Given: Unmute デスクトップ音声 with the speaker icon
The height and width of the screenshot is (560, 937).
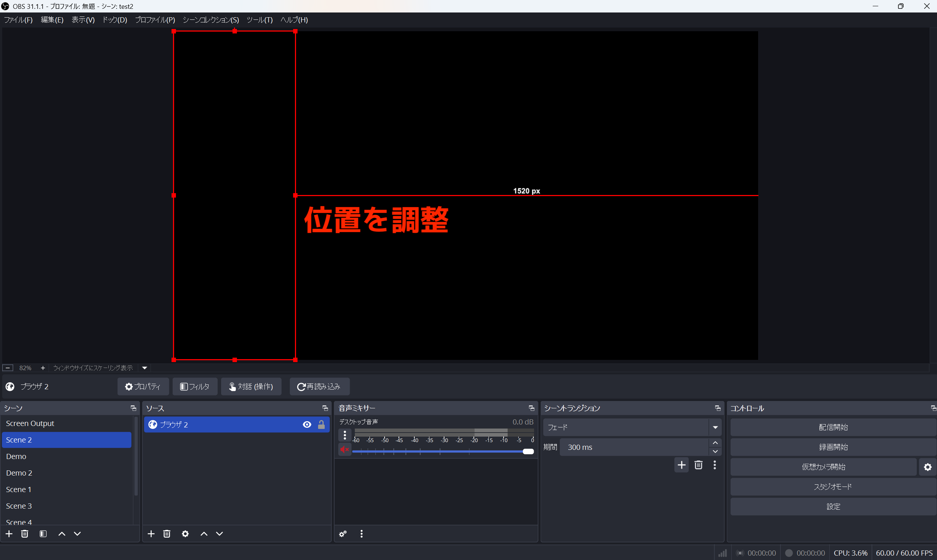Looking at the screenshot, I should (x=345, y=450).
